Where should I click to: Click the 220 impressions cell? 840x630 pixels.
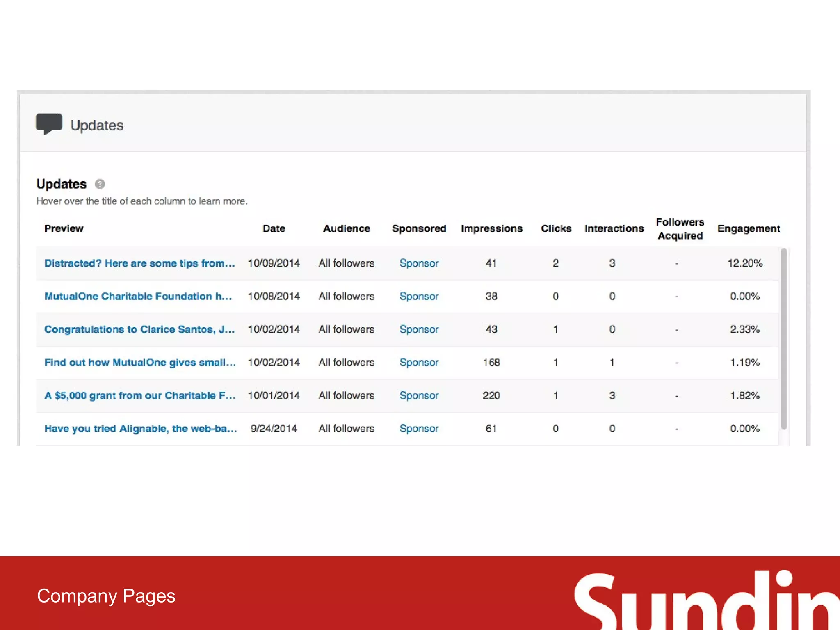pos(491,395)
